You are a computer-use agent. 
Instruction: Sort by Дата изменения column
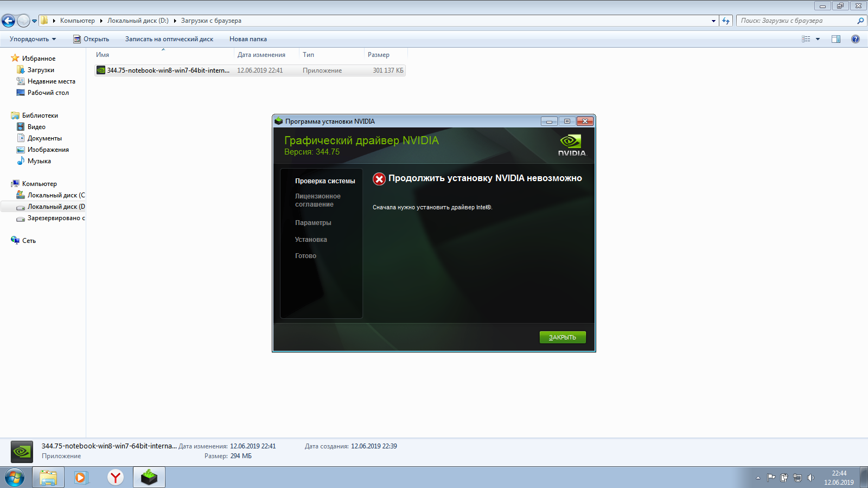267,55
